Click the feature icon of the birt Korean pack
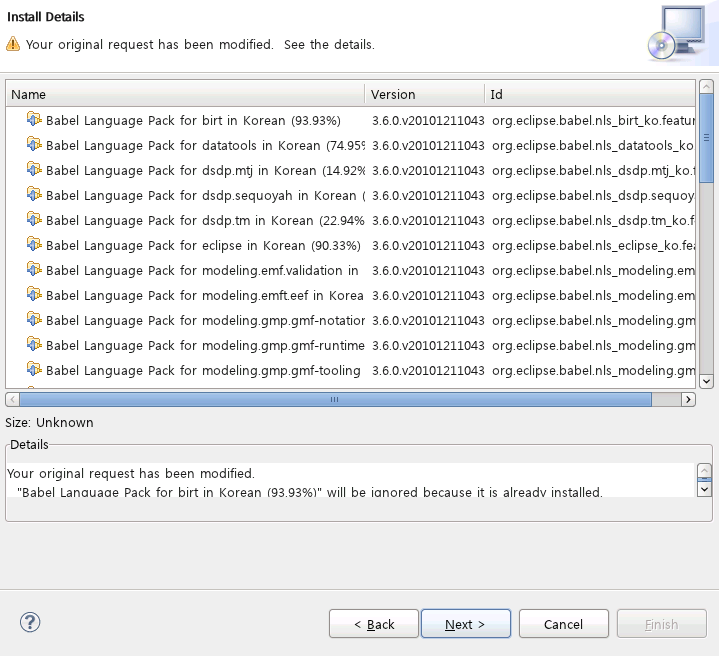719x656 pixels. 34,119
